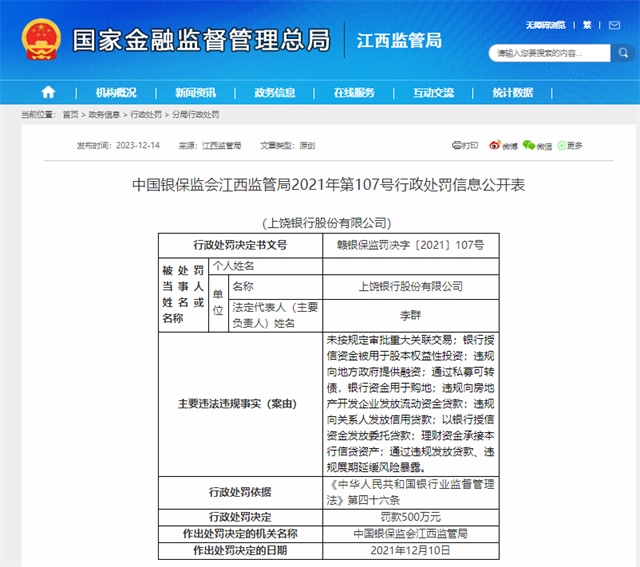Go to 首页 in breadcrumb
The width and height of the screenshot is (640, 567).
70,115
